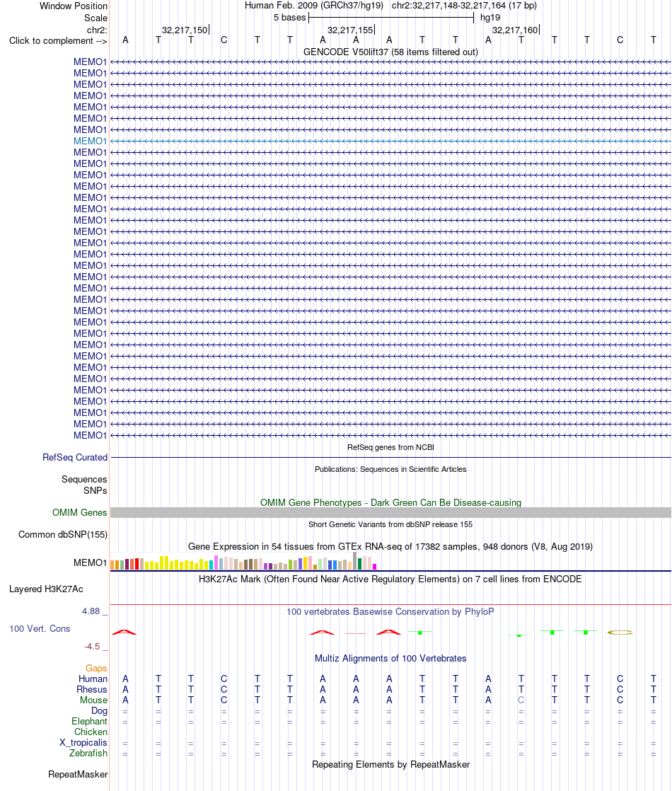Image resolution: width=672 pixels, height=791 pixels.
Task: Open 'Repeating Elements by RepeatMasker' title
Action: [390, 764]
